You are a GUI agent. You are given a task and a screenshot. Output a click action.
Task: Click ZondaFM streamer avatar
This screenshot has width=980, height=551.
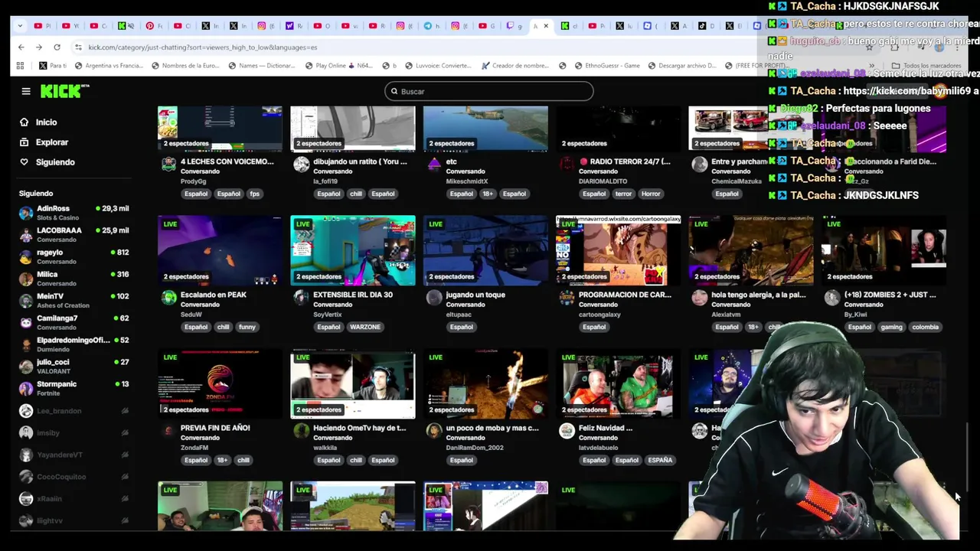(168, 431)
